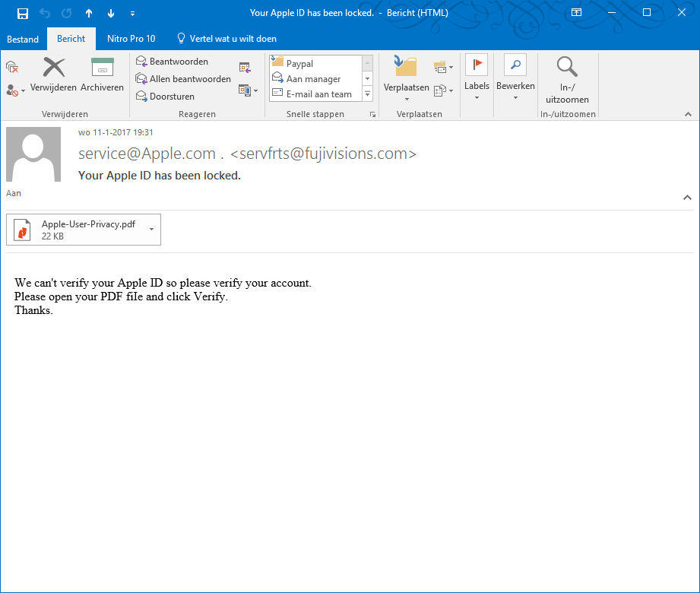Image resolution: width=700 pixels, height=593 pixels.
Task: Collapse the ribbon with the chevron
Action: coord(688,115)
